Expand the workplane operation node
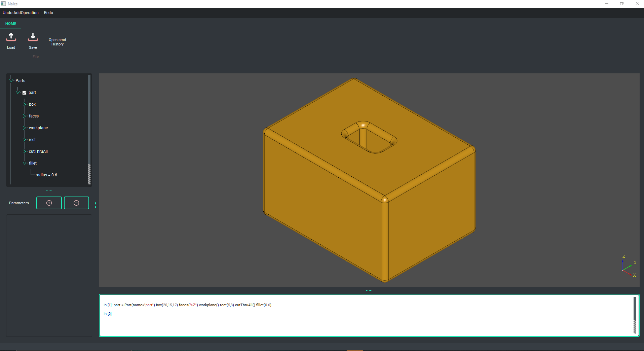 25,128
